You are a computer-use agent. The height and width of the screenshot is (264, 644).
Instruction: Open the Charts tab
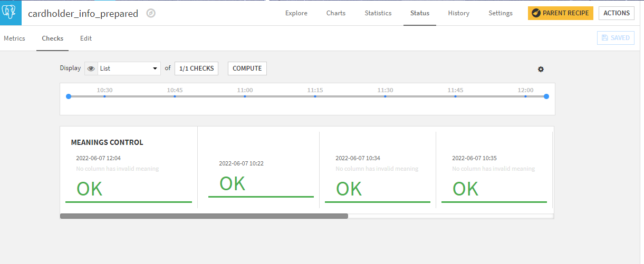(336, 13)
